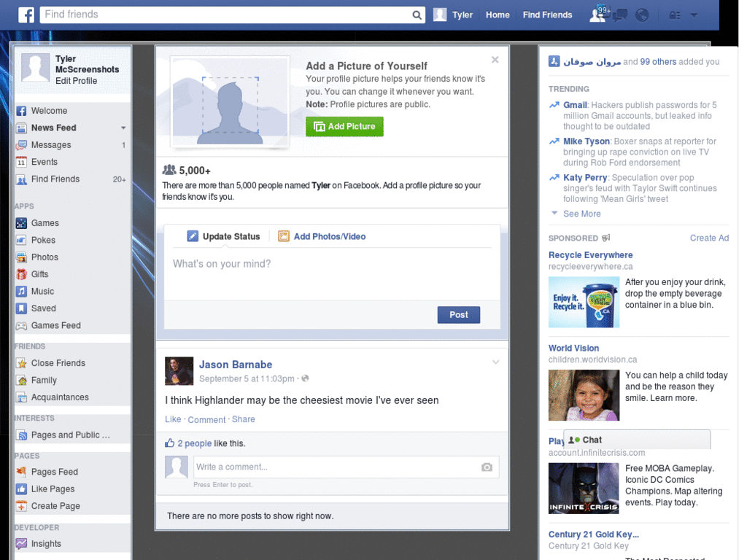Attach photo using comment camera icon
Image resolution: width=747 pixels, height=560 pixels.
487,467
